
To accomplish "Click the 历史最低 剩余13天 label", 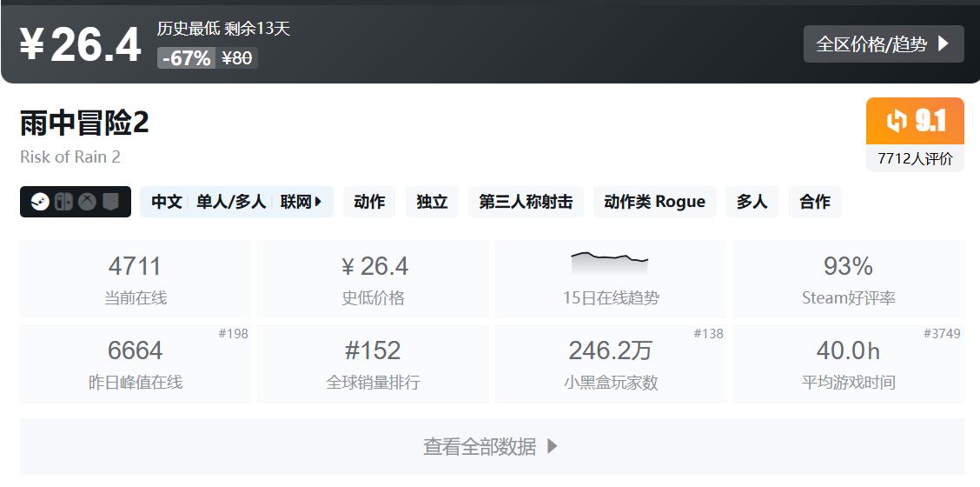I will coord(223,29).
